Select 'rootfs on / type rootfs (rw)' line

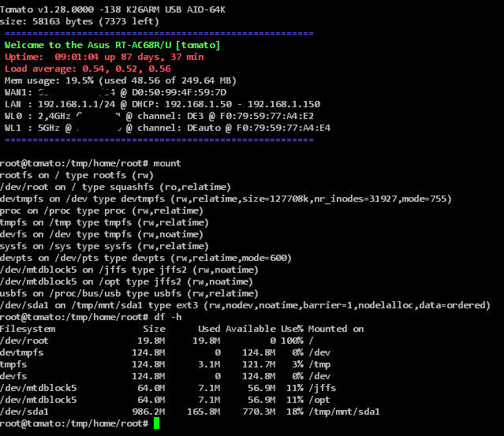pyautogui.click(x=77, y=176)
